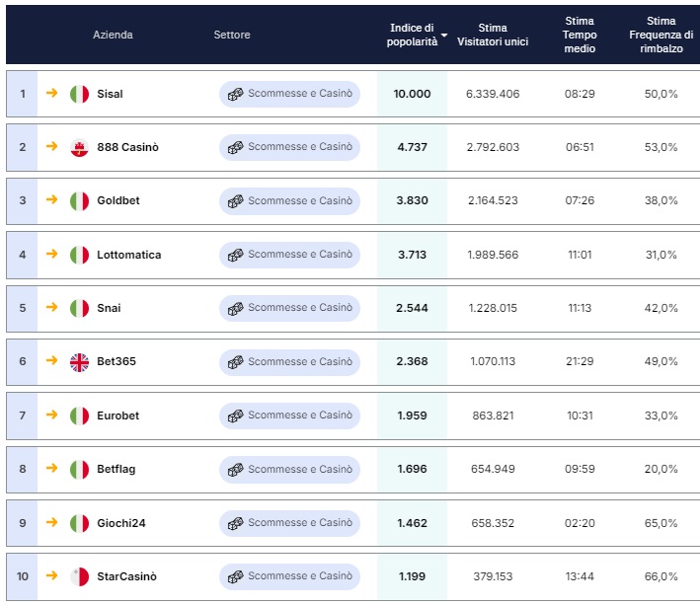The height and width of the screenshot is (606, 700).
Task: Click the orange trend arrow in 888 Casinò row
Action: click(51, 146)
